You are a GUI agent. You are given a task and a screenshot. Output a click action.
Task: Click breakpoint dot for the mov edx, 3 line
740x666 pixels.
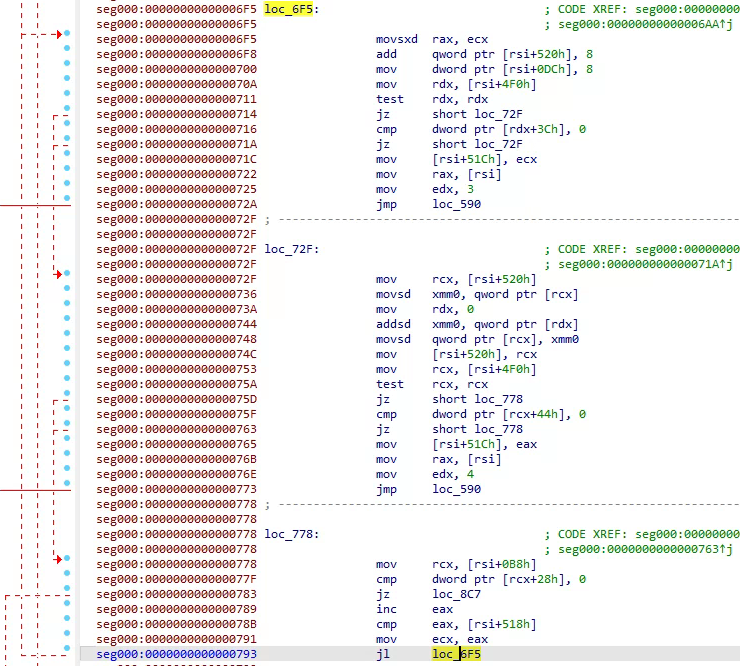67,189
